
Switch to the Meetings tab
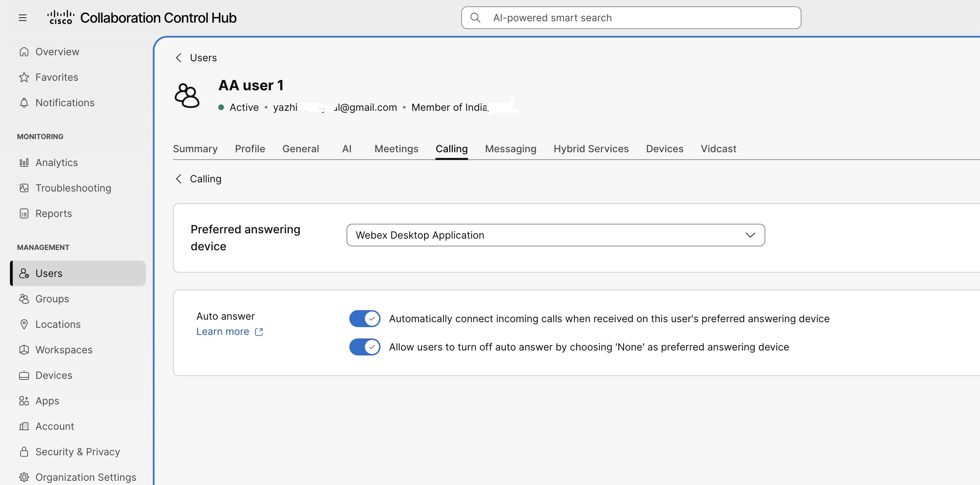point(396,149)
